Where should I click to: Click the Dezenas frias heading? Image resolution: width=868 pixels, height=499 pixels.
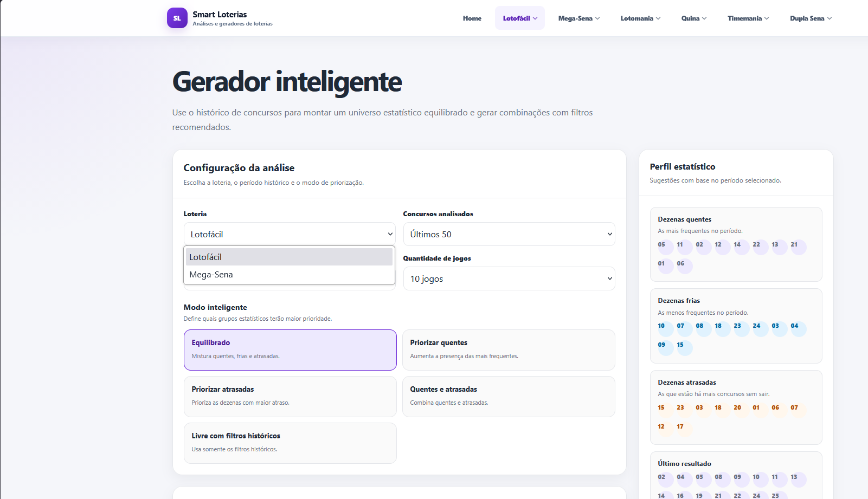(x=679, y=301)
